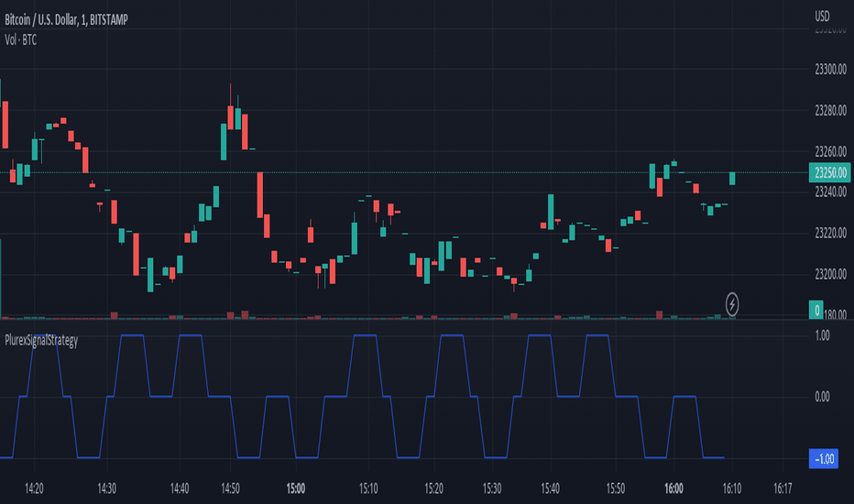
Task: Click the blue -1.00 indicator value label
Action: click(x=824, y=459)
